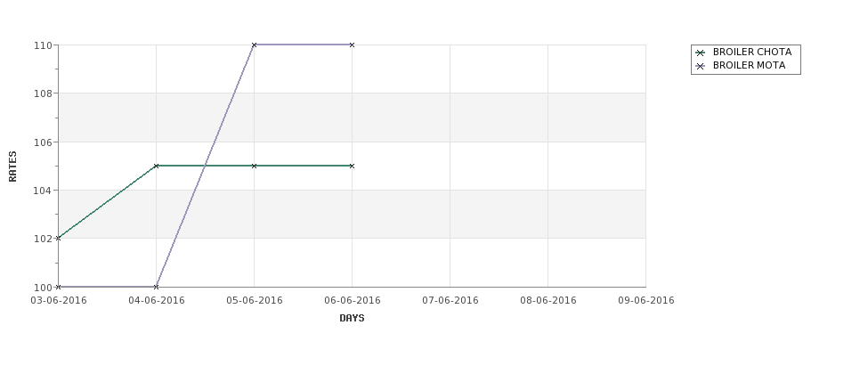Click the BROILER MOTA legend marker icon
Image resolution: width=868 pixels, height=382 pixels.
[x=701, y=66]
